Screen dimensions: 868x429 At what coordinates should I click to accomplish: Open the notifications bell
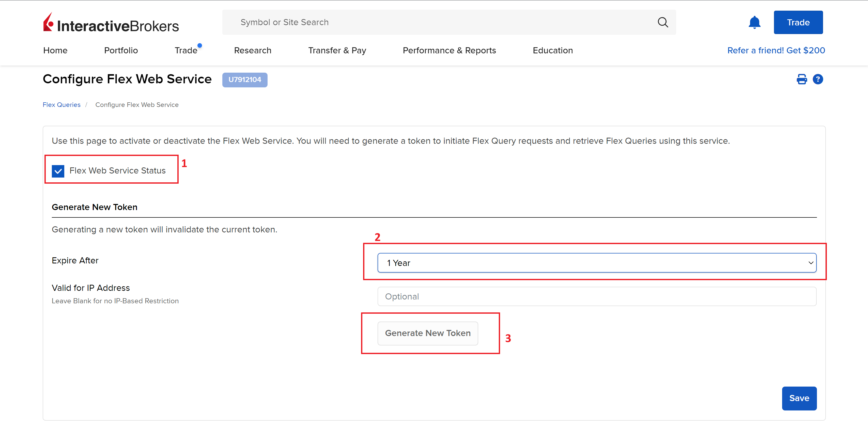pyautogui.click(x=754, y=22)
